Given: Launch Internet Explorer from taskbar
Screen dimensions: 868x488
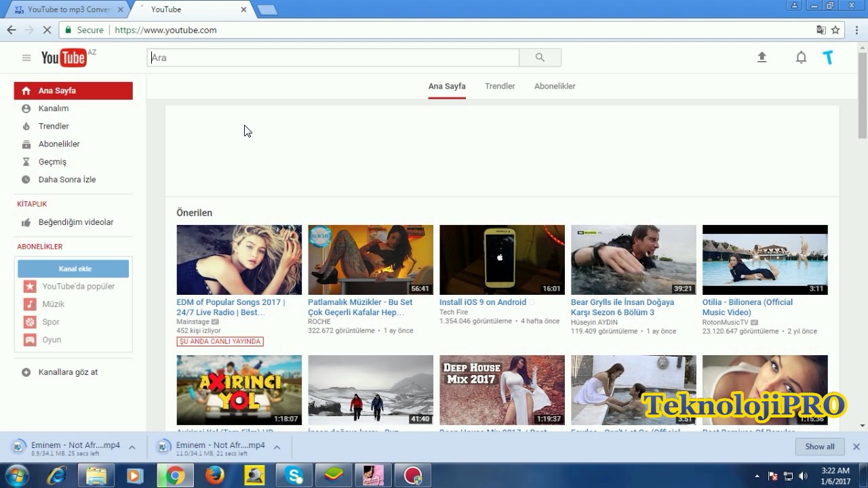Looking at the screenshot, I should tap(56, 476).
